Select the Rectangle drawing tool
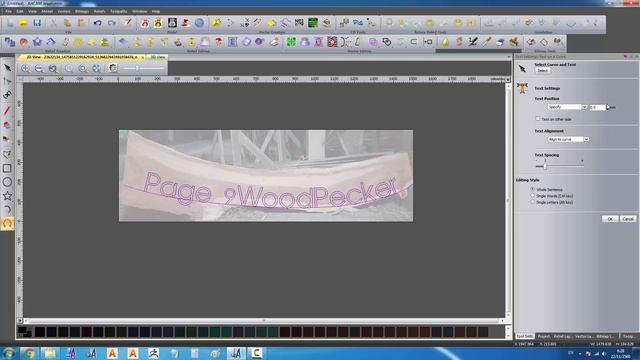Image resolution: width=640 pixels, height=360 pixels. tap(7, 168)
